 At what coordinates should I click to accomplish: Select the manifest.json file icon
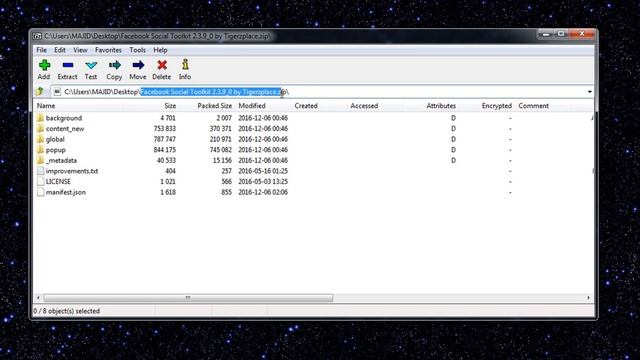40,192
